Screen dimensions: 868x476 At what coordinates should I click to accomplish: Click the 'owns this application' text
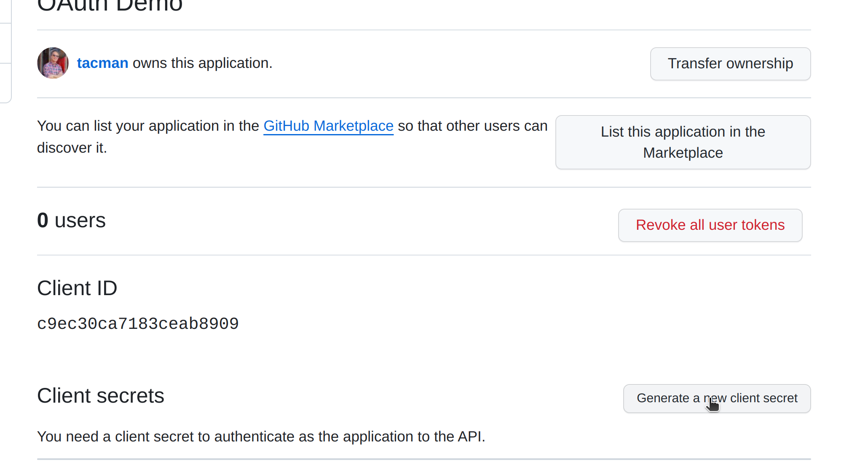(202, 63)
